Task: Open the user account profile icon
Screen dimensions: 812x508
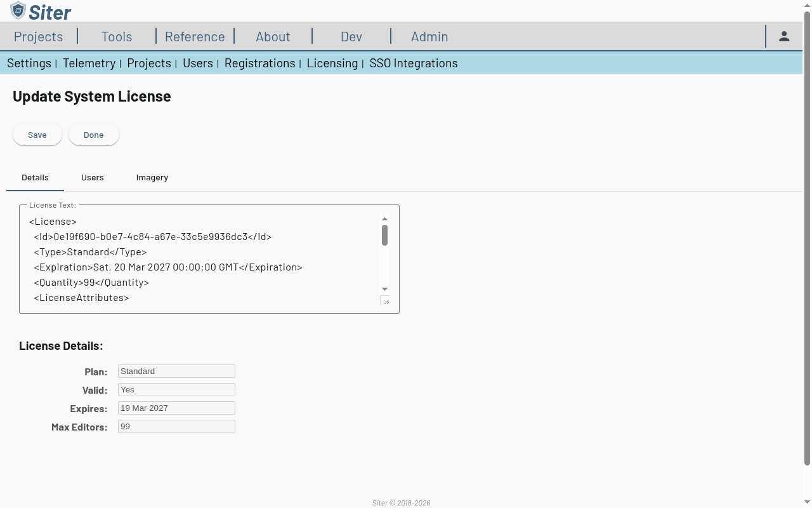Action: pos(784,36)
